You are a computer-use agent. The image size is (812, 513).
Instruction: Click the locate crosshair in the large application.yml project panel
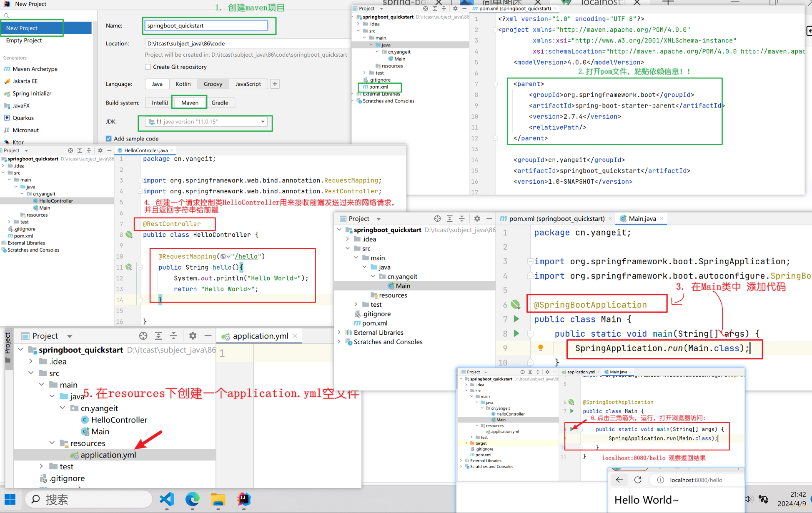point(143,336)
